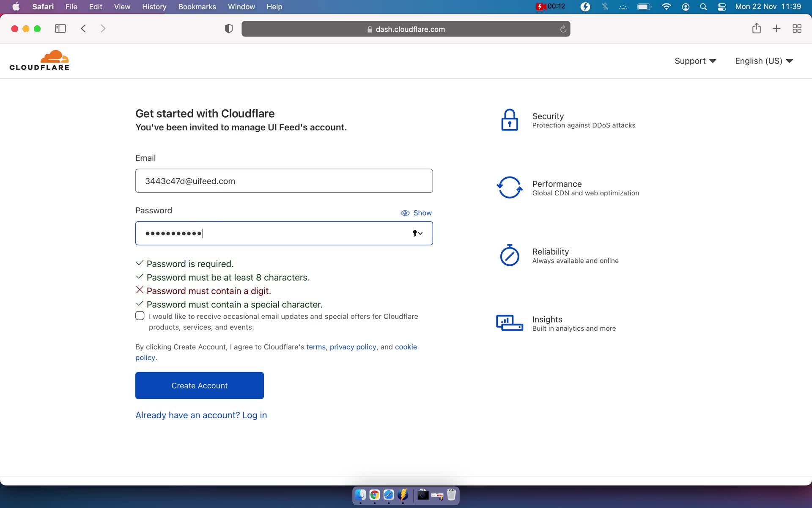Open the Trash in the Dock
Viewport: 812px width, 508px height.
pyautogui.click(x=451, y=494)
